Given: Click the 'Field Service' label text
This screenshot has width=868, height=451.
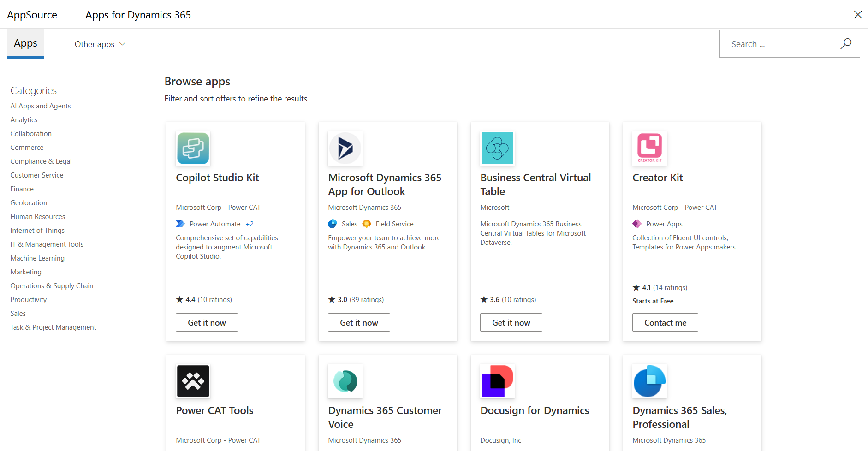Looking at the screenshot, I should [394, 224].
